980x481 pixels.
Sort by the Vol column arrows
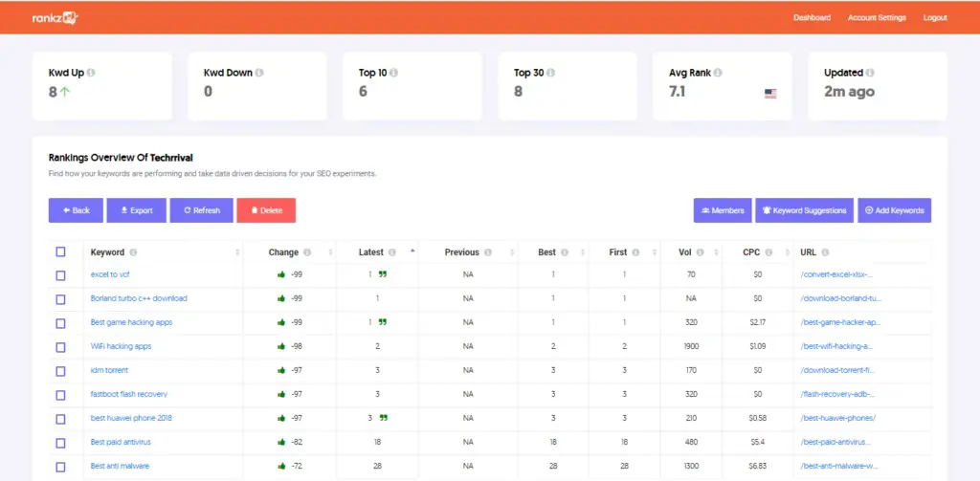[x=716, y=252]
